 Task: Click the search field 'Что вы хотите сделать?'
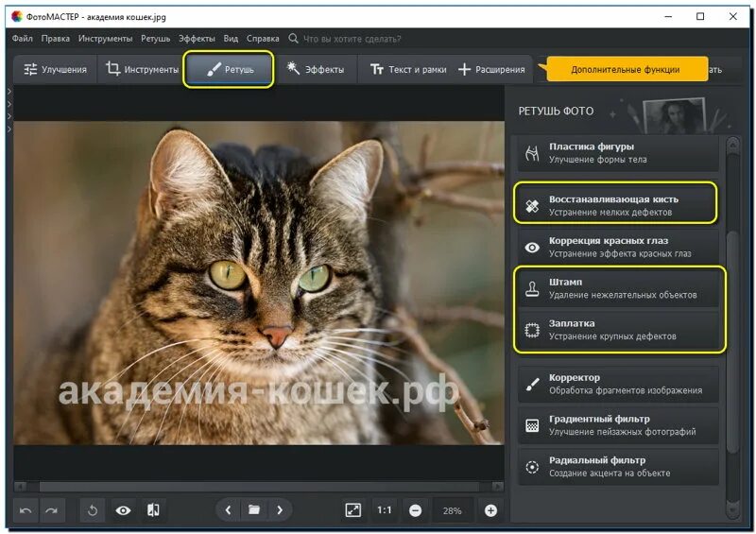point(352,39)
